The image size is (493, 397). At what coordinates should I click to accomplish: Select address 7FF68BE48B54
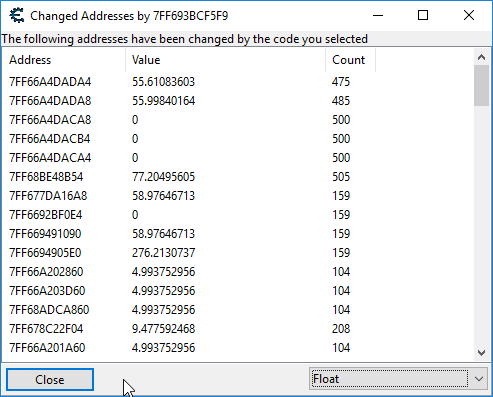point(46,177)
